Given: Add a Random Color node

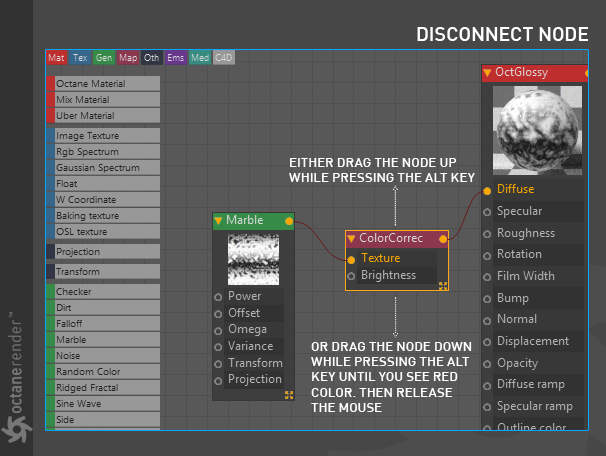Looking at the screenshot, I should [103, 372].
